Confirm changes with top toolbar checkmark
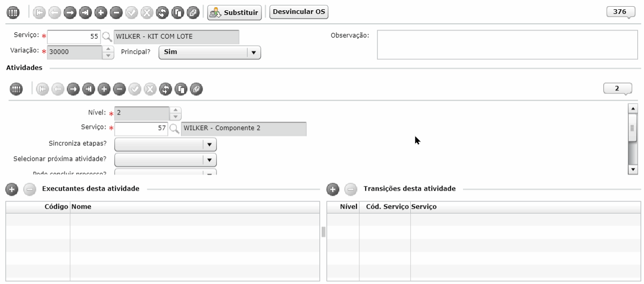This screenshot has width=644, height=284. pos(132,12)
